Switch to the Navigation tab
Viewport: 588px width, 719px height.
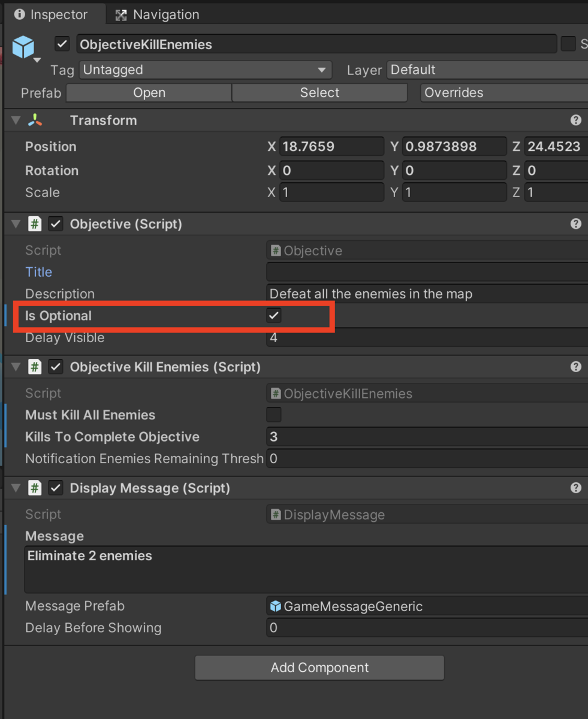pyautogui.click(x=158, y=14)
